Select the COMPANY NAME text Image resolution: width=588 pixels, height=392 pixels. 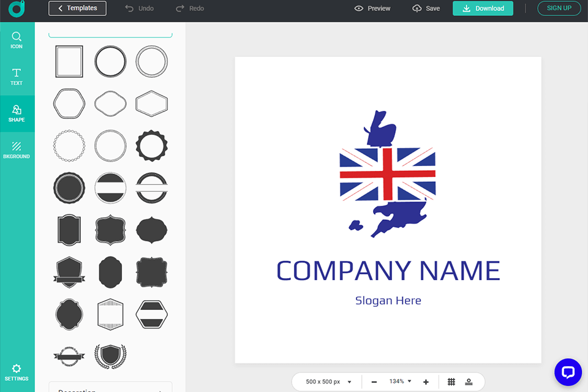[388, 271]
